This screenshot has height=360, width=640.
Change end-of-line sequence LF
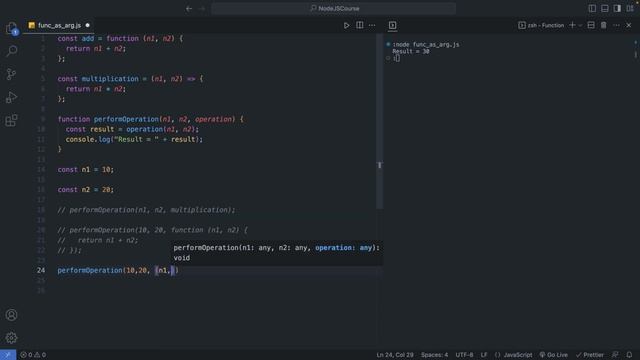pos(484,355)
